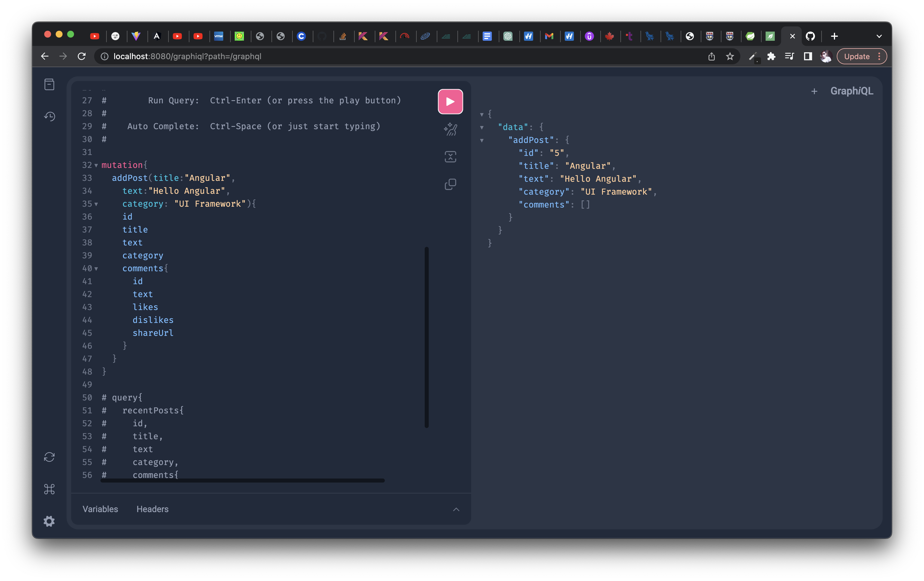Open the GitHub icon in the browser toolbar
Viewport: 924px width, 581px height.
(x=810, y=36)
